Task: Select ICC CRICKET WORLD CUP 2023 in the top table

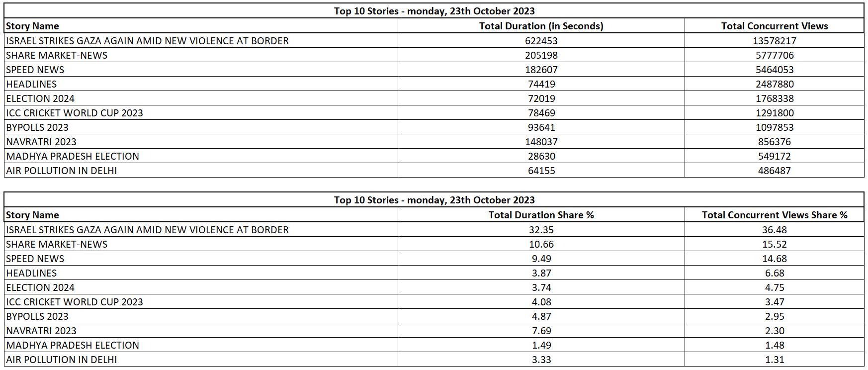Action: (75, 113)
